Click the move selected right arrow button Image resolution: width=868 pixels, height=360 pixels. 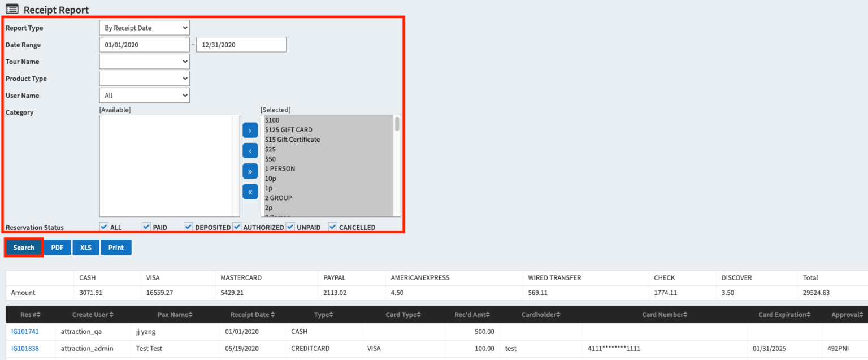tap(250, 131)
